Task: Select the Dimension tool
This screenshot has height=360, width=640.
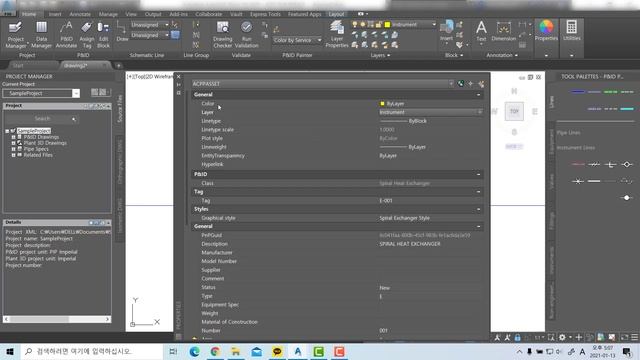Action: [x=504, y=31]
